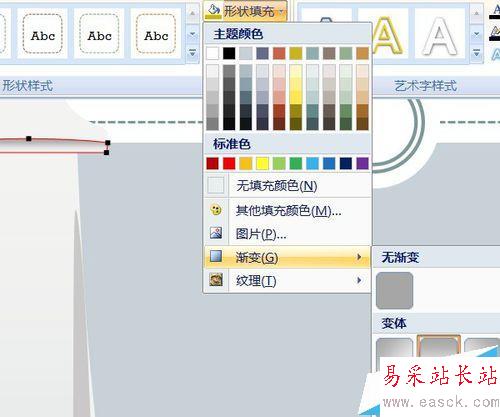Click the gradient square icon beside 渐变
500x417 pixels.
click(x=216, y=256)
